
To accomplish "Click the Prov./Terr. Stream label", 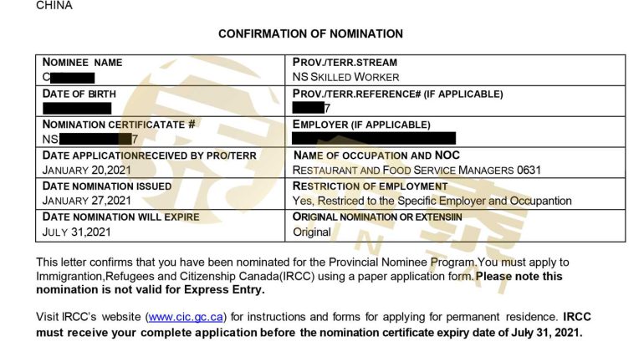I will (345, 62).
